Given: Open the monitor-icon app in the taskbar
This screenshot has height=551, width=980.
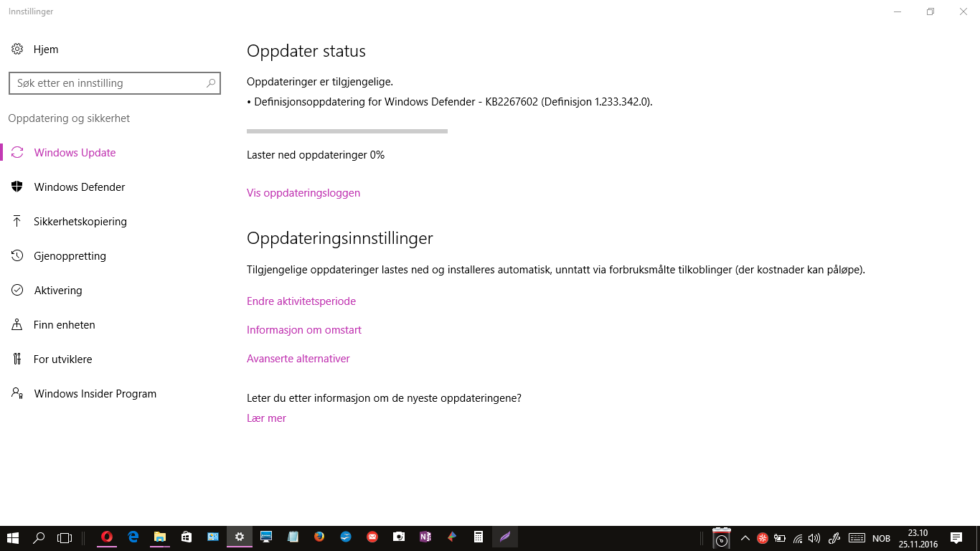Looking at the screenshot, I should (266, 537).
